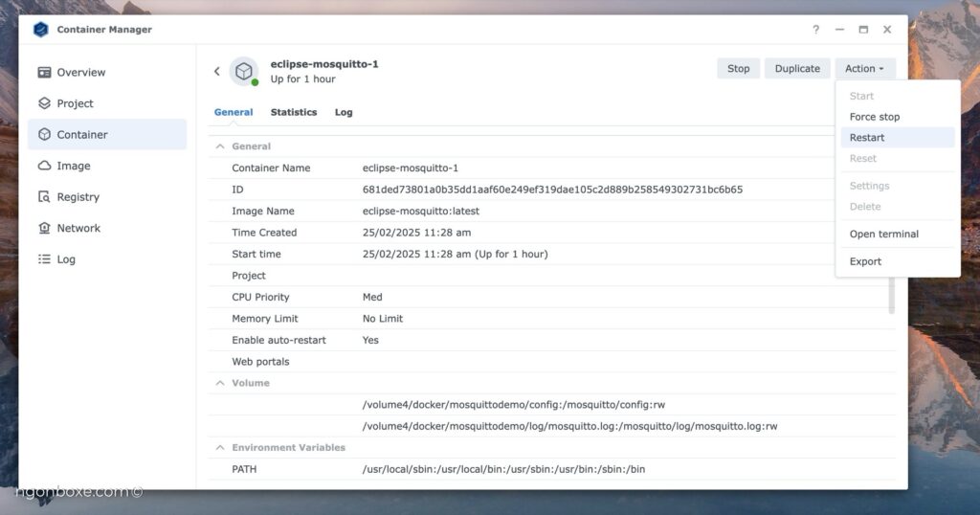Click the Image cloud sidebar icon

[x=44, y=166]
